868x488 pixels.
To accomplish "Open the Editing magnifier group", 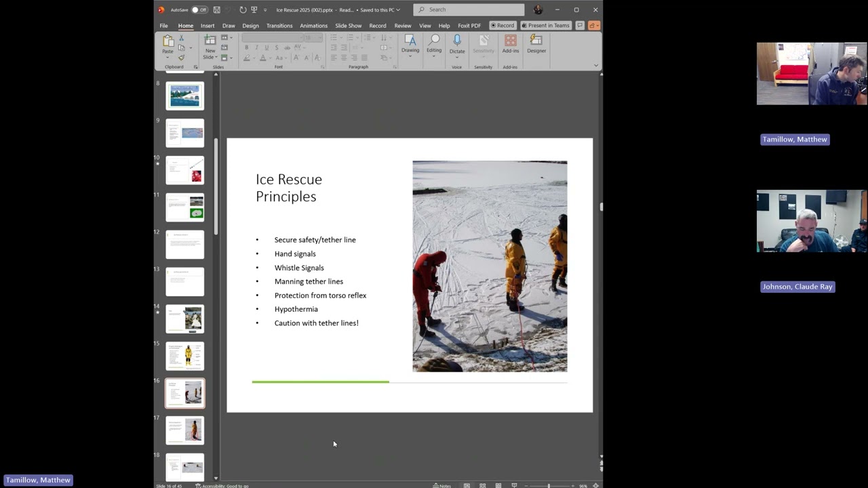I will [434, 46].
